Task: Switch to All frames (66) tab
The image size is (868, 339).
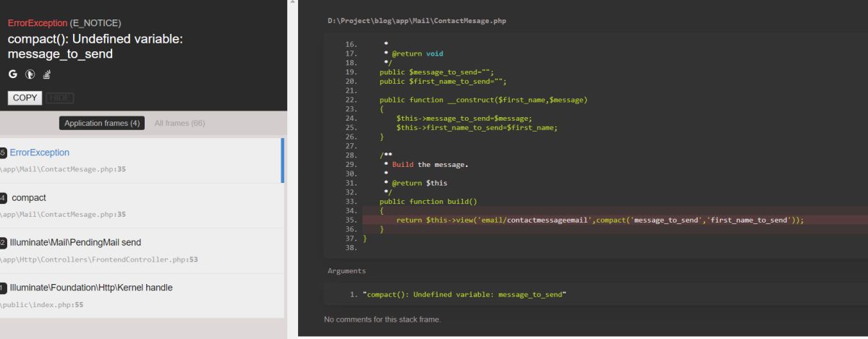Action: tap(179, 124)
